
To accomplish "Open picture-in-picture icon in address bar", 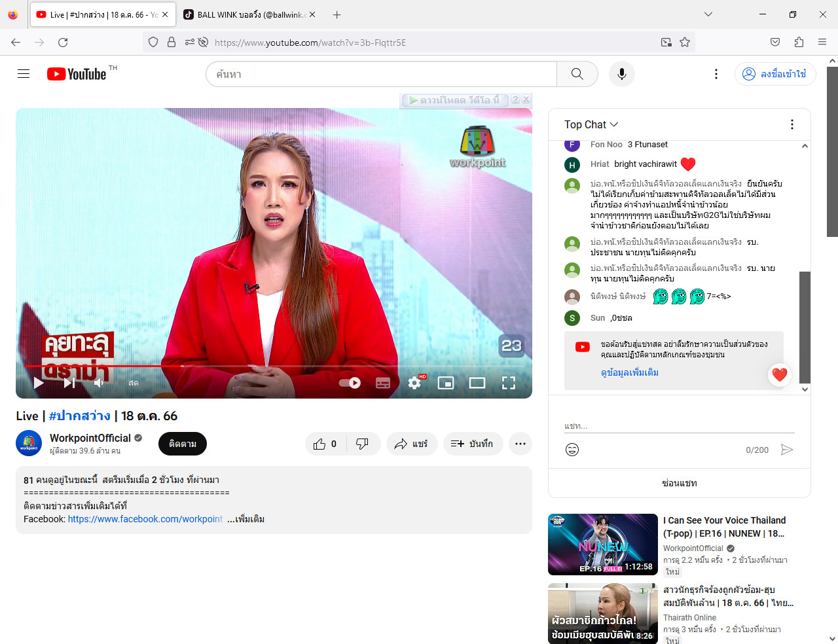I will (666, 42).
